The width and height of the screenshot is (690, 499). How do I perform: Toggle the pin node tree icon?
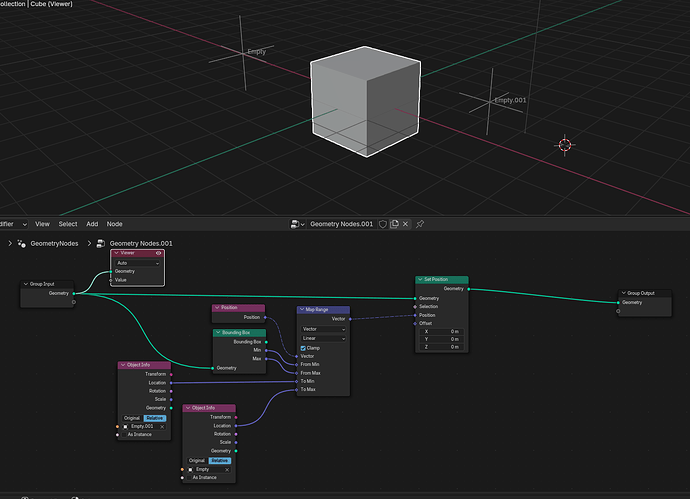point(420,224)
